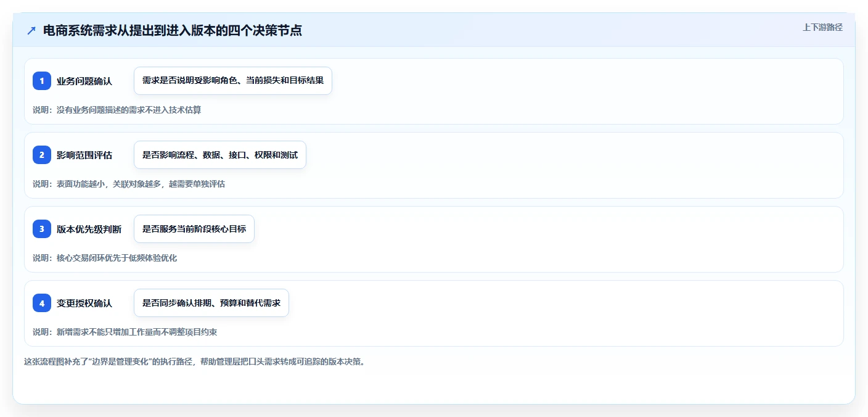Select the chip 需求是否说明受影响角色、当前损失和目标结果
Screen dimensions: 868x417
tap(233, 81)
